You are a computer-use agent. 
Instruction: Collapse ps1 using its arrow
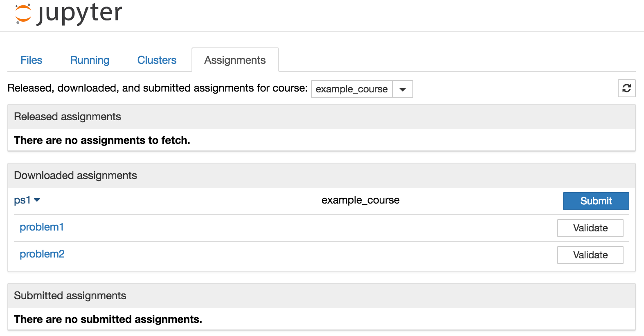point(37,200)
